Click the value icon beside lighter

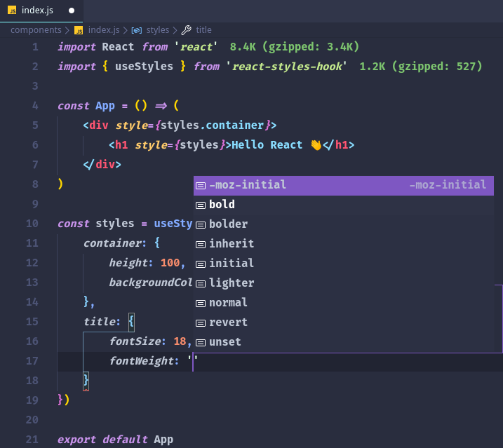tap(201, 283)
